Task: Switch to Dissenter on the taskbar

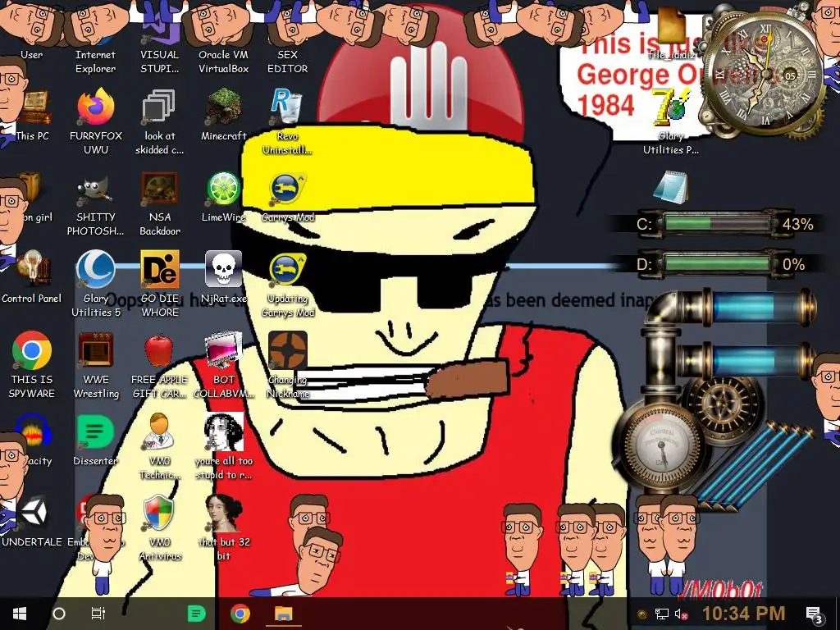Action: point(196,614)
